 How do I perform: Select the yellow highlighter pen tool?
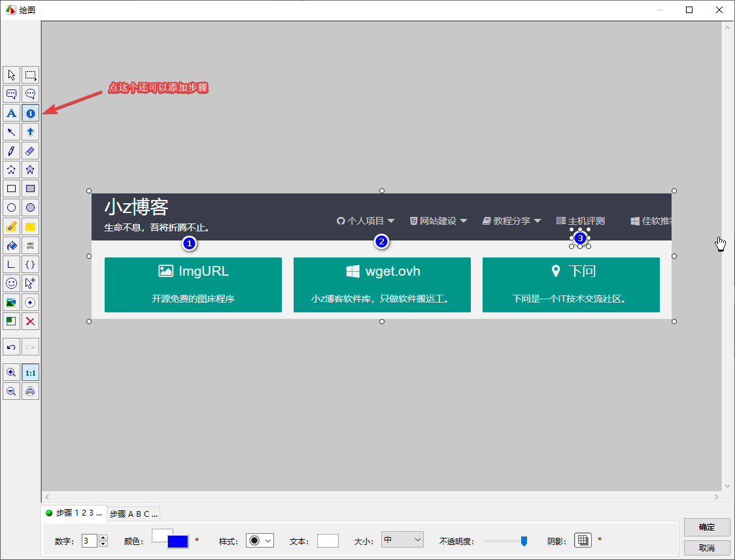tap(11, 227)
